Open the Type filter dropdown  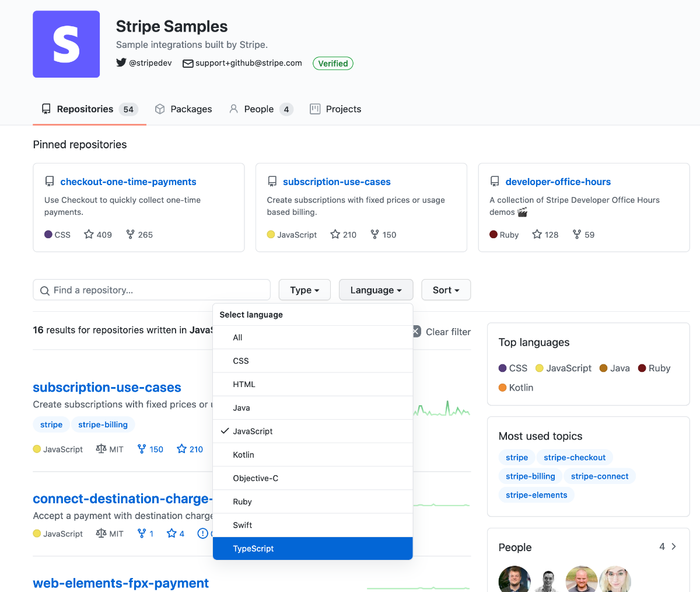(x=304, y=290)
